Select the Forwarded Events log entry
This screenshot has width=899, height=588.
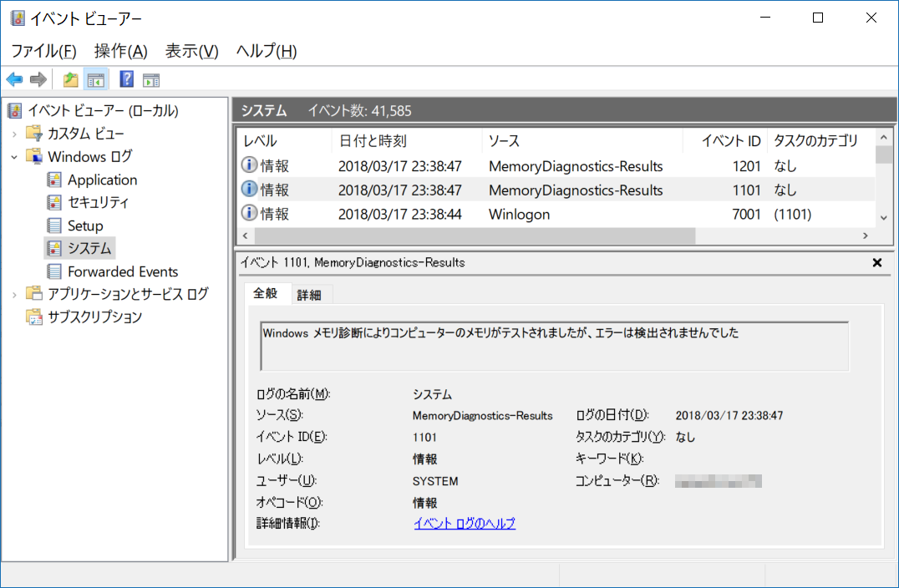123,271
